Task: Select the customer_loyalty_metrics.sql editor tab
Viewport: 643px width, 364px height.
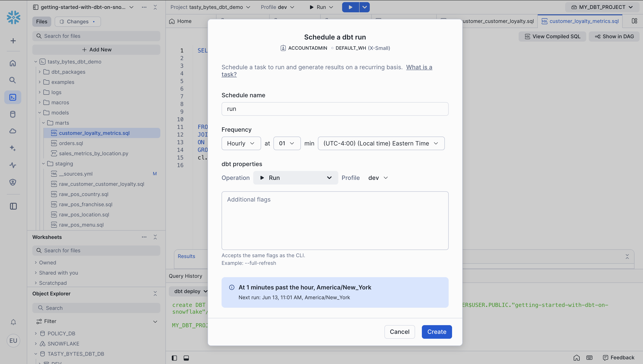Action: 580,21
